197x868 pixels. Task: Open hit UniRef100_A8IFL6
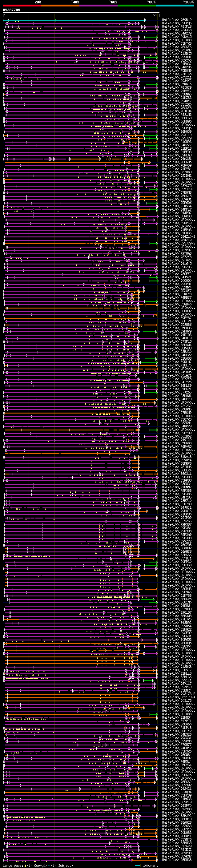pos(177,26)
